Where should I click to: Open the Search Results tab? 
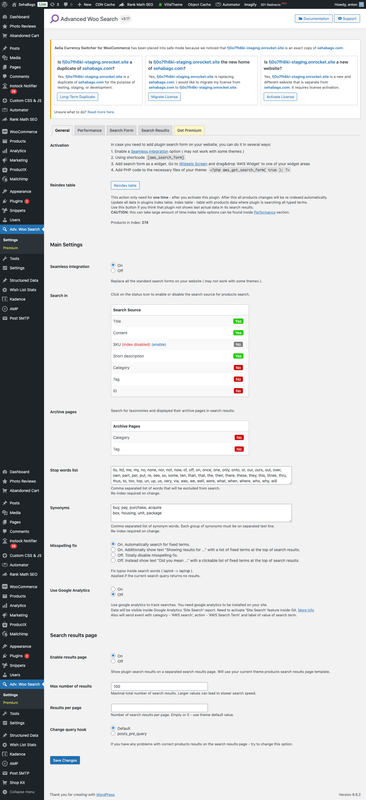[155, 131]
